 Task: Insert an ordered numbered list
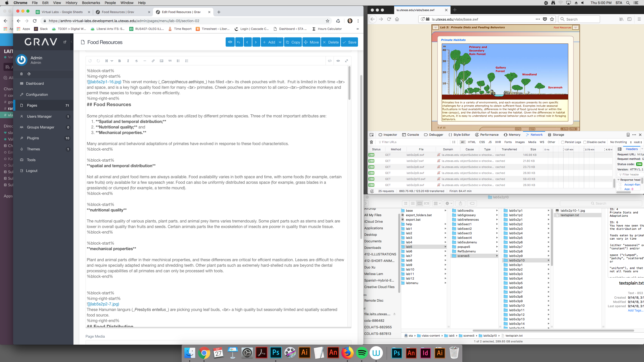(x=187, y=61)
